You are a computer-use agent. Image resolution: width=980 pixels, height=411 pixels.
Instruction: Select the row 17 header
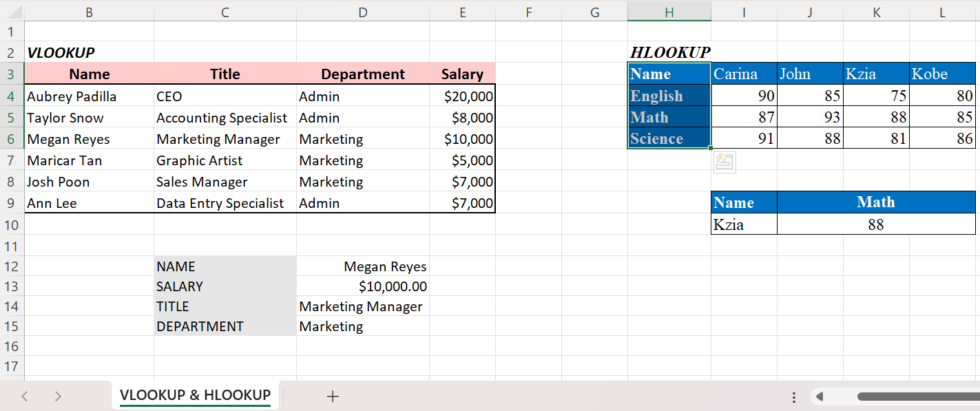[12, 366]
